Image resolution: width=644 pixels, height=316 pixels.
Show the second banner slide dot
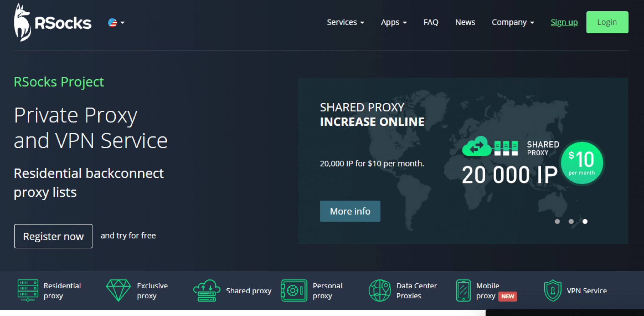tap(571, 222)
